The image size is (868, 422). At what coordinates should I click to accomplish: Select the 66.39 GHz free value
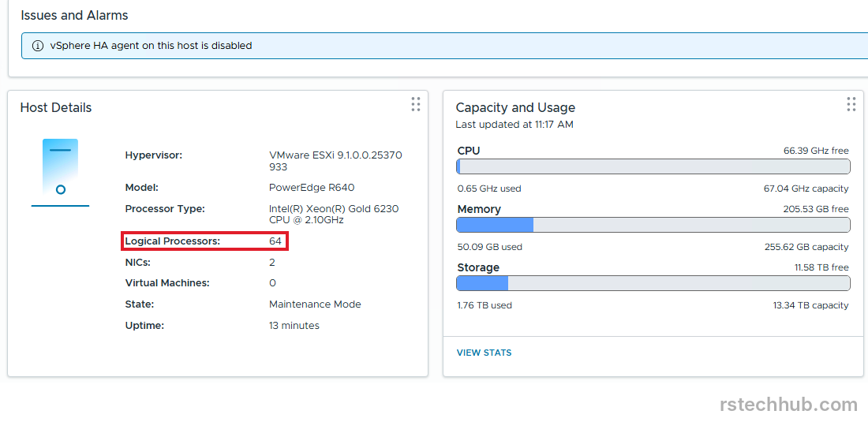[816, 151]
